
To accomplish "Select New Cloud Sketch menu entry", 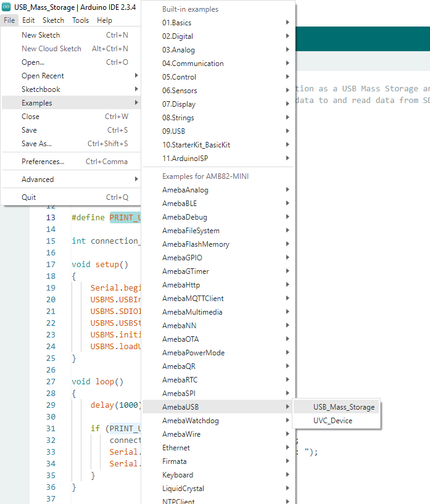I will tap(51, 49).
